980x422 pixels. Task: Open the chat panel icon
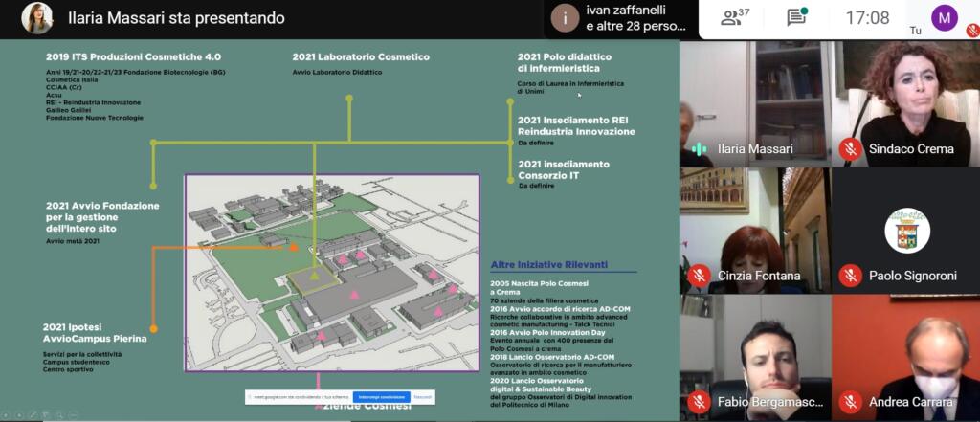pos(796,17)
